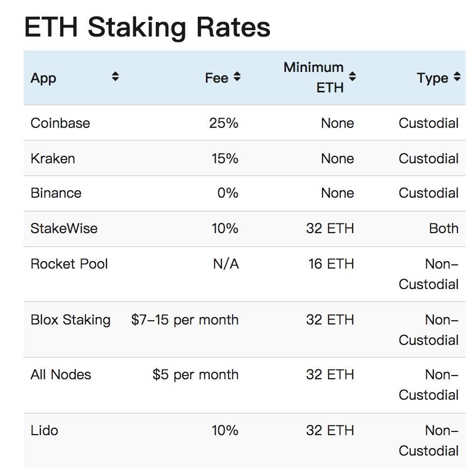Select the All Nodes app name
Screen dimensions: 472x476
[61, 374]
